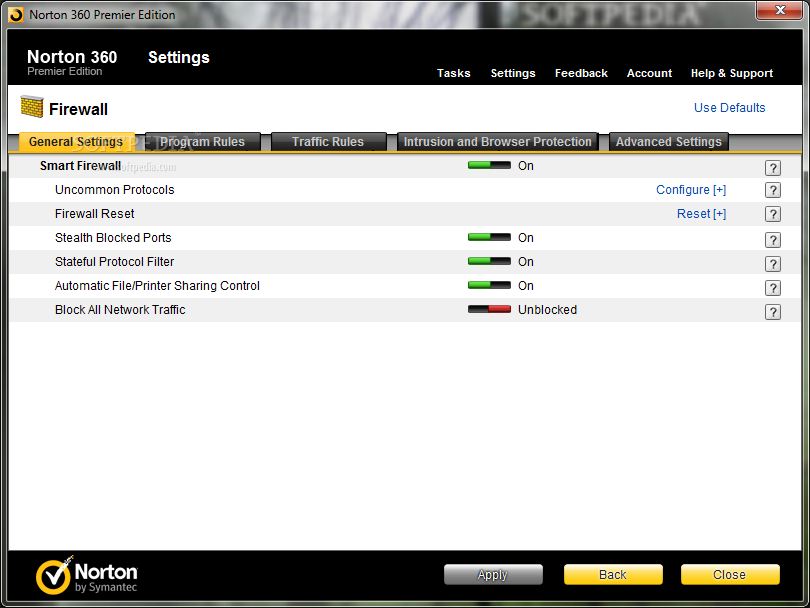This screenshot has height=608, width=810.
Task: Click the Unblocked status text
Action: coord(548,309)
